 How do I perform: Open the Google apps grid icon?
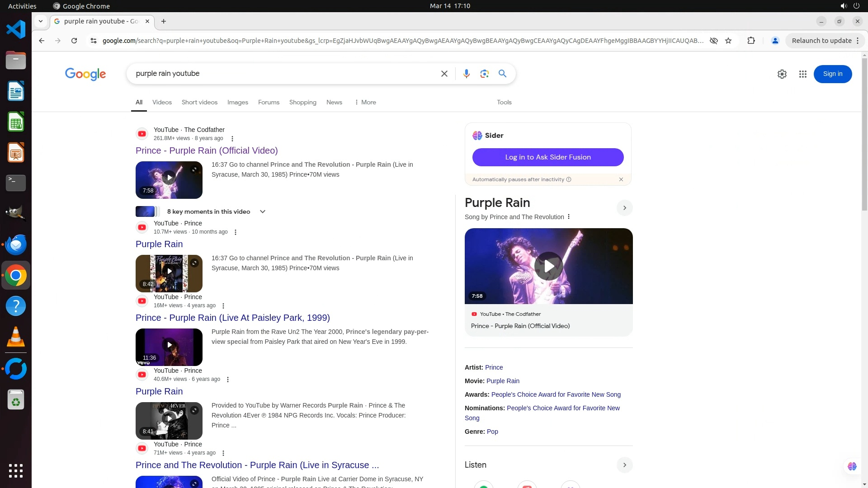(802, 74)
